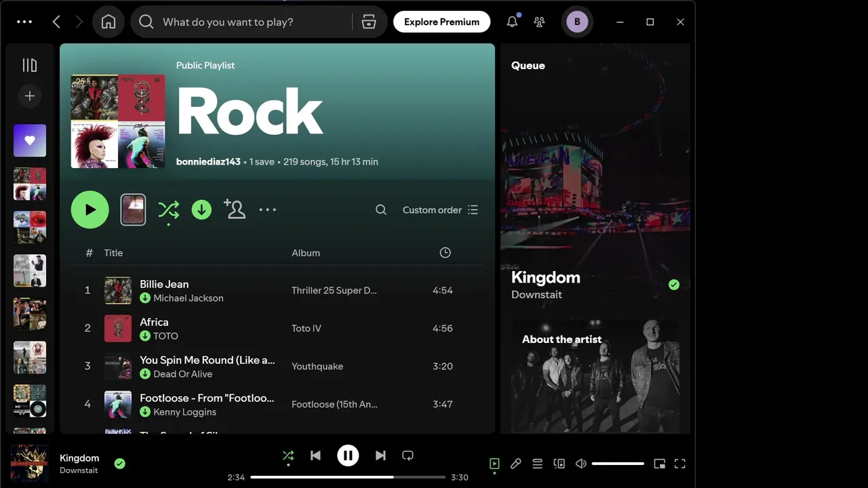Click the Title column header
Screen dimensions: 868x488
click(113, 253)
